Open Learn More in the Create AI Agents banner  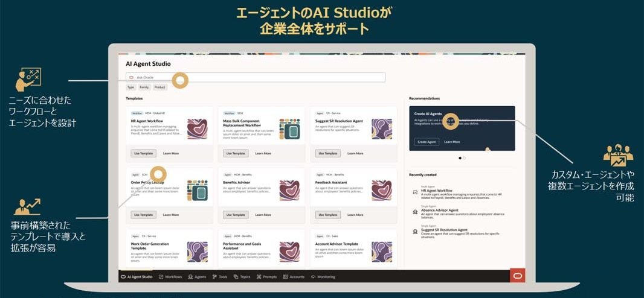[x=452, y=142]
